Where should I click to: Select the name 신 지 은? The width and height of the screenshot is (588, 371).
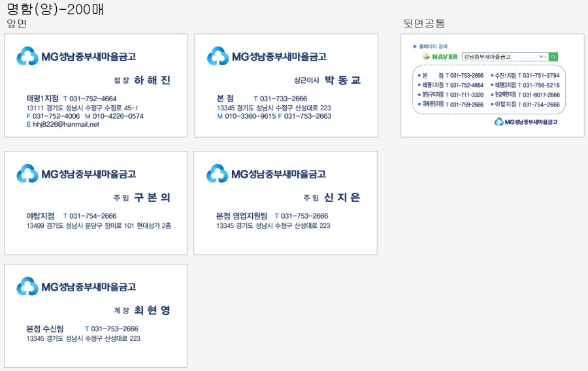pos(342,197)
